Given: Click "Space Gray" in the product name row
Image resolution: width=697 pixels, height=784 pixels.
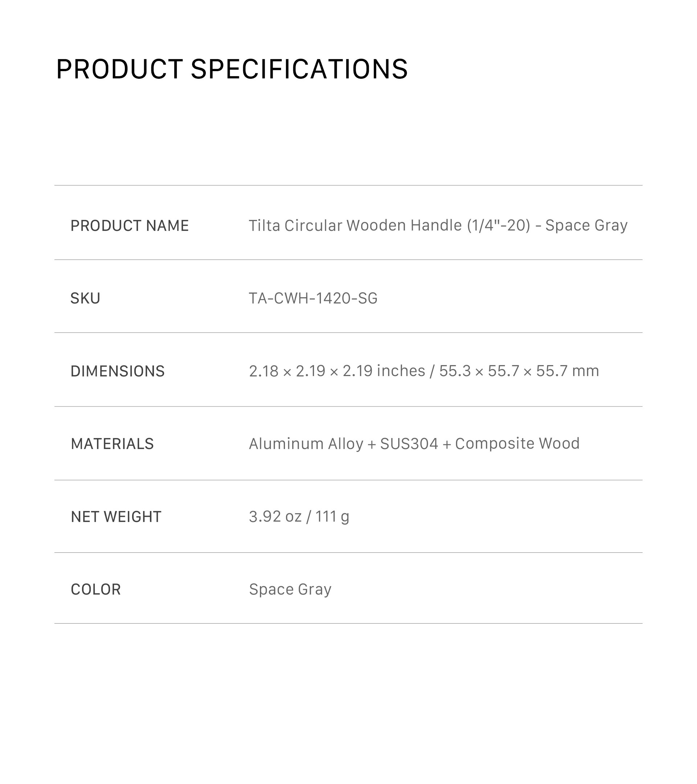Looking at the screenshot, I should 586,225.
